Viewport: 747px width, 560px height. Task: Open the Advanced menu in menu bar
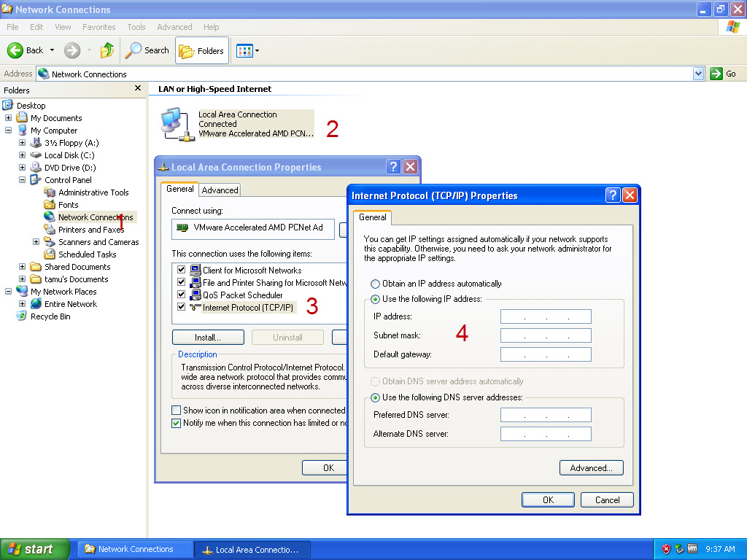click(x=174, y=27)
